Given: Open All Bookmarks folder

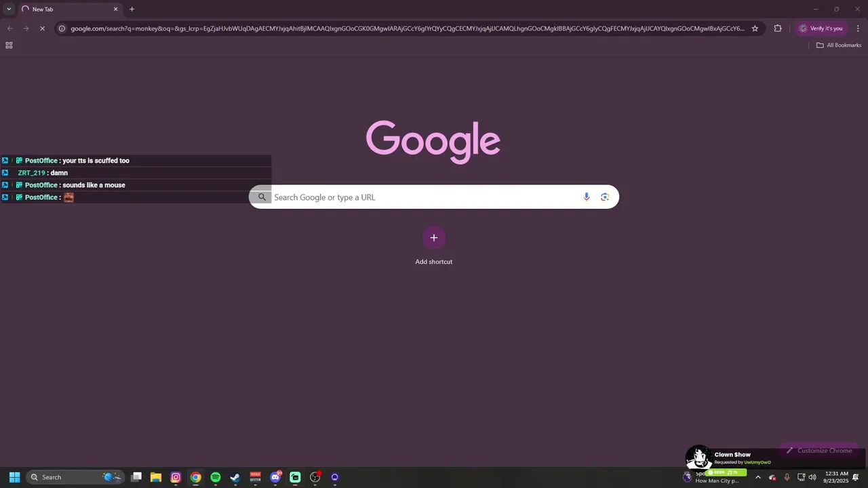Looking at the screenshot, I should coord(839,45).
